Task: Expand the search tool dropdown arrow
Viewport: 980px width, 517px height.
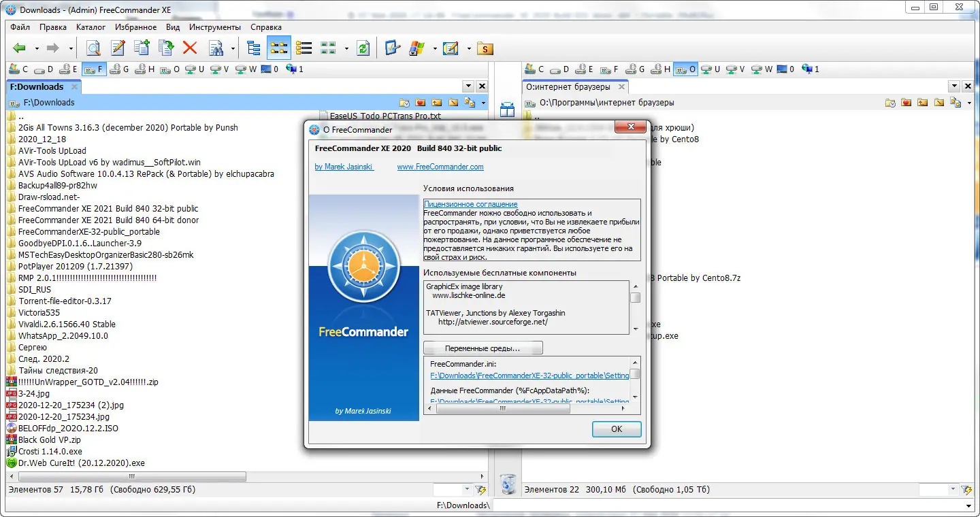Action: pyautogui.click(x=233, y=48)
